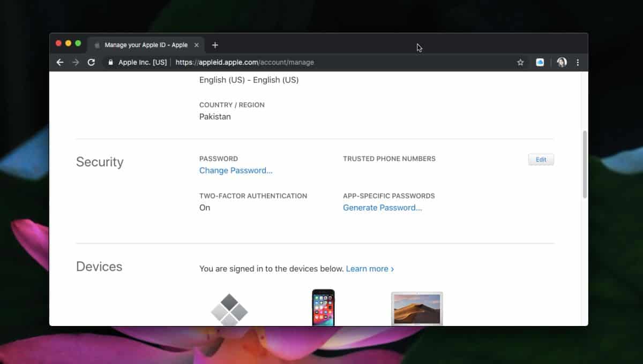View the secure site padlock info
The width and height of the screenshot is (643, 364).
pyautogui.click(x=111, y=62)
